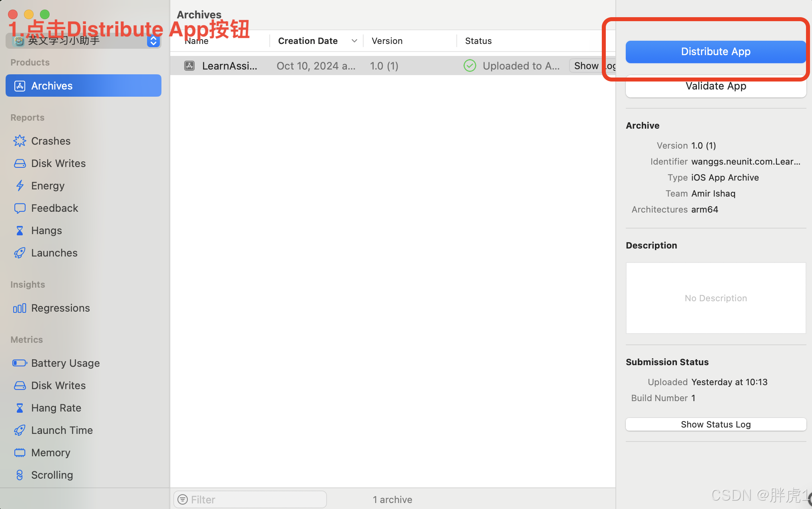812x509 pixels.
Task: Click the Disk Writes icon under Reports
Action: (20, 163)
